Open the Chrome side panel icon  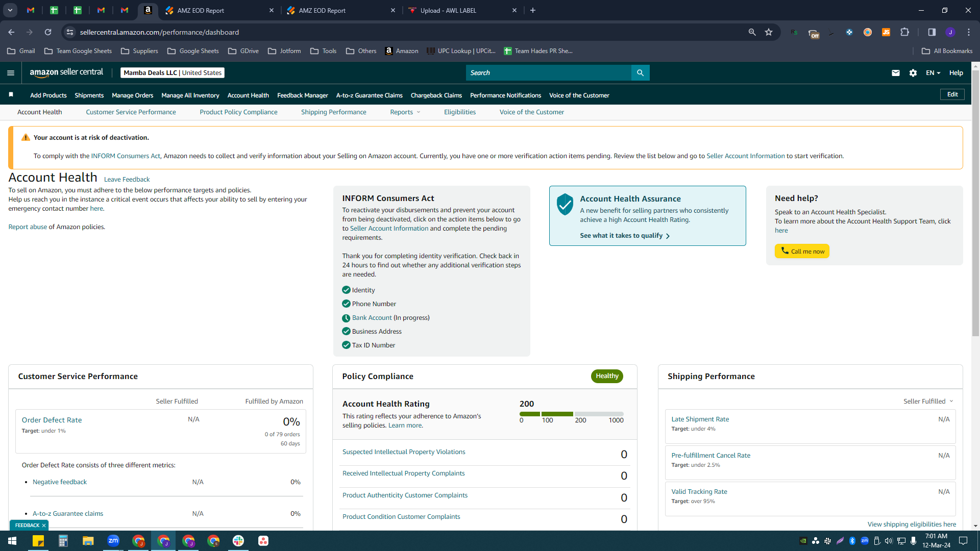pos(932,32)
